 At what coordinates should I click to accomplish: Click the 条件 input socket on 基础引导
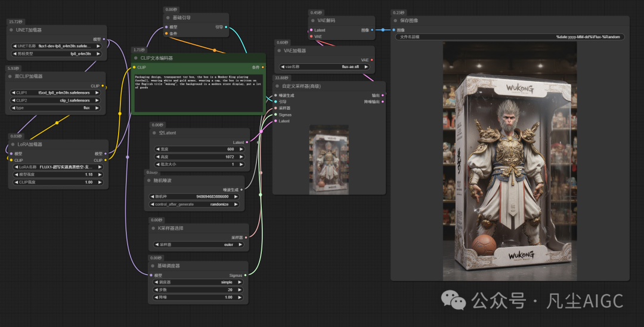coord(166,33)
